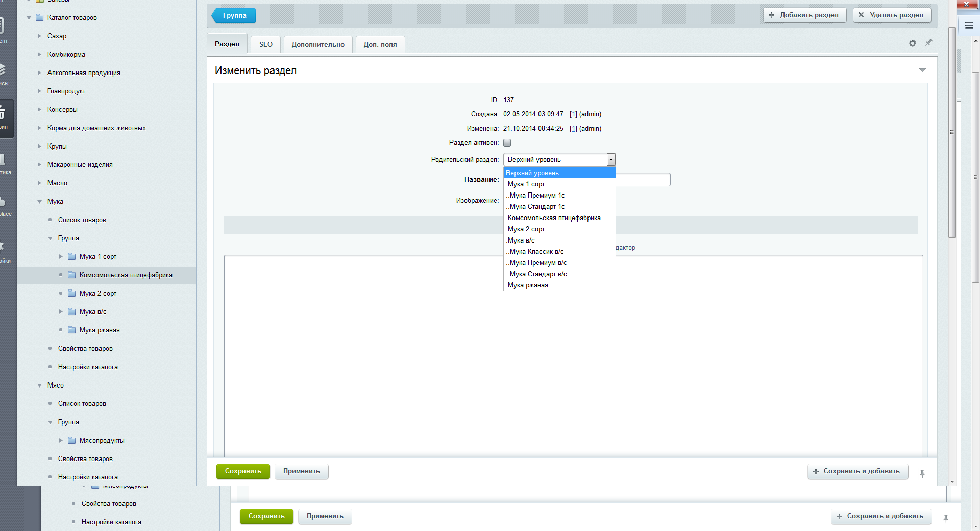Click the pin icon next to Сохранить и добавить
Screen dimensions: 980x531
click(922, 473)
